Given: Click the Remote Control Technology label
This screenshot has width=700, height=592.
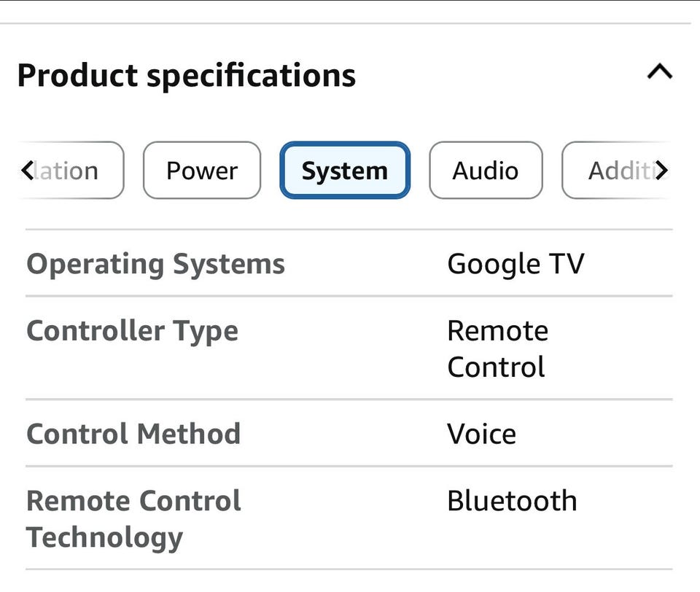Looking at the screenshot, I should pyautogui.click(x=133, y=519).
